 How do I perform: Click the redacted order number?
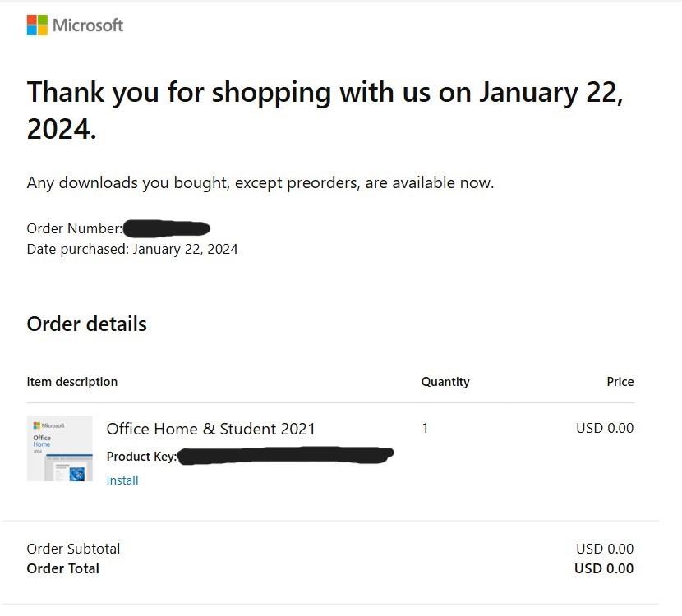coord(167,228)
